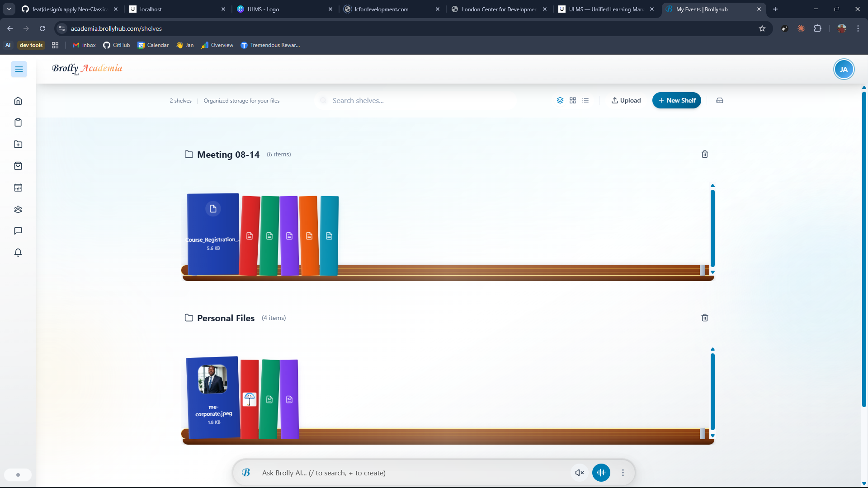Open the folder-plus sidebar icon
Image resolution: width=868 pixels, height=488 pixels.
(18, 144)
